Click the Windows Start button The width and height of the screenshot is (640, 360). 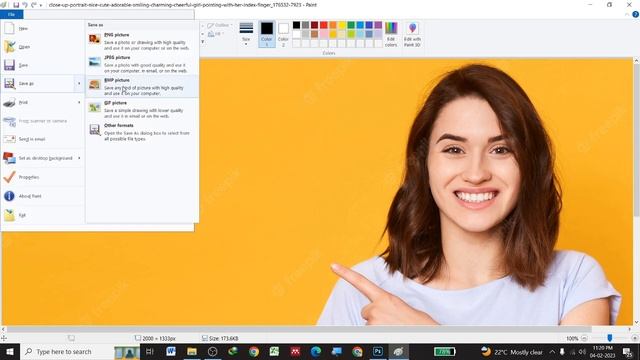[x=10, y=351]
